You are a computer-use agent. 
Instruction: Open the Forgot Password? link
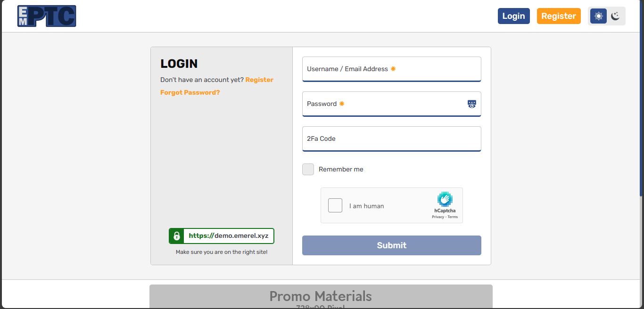(x=190, y=93)
